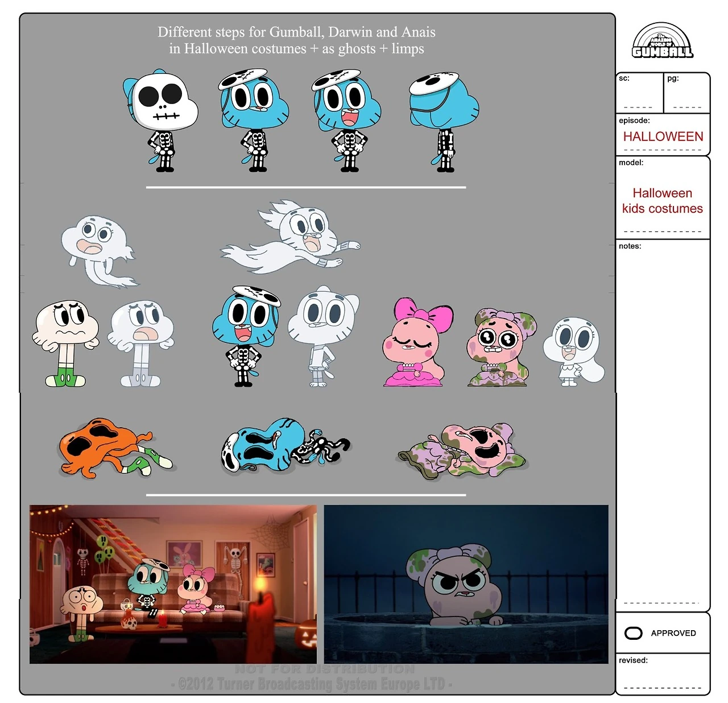The image size is (728, 703).
Task: Click inside the empty notes area
Action: pos(663,421)
